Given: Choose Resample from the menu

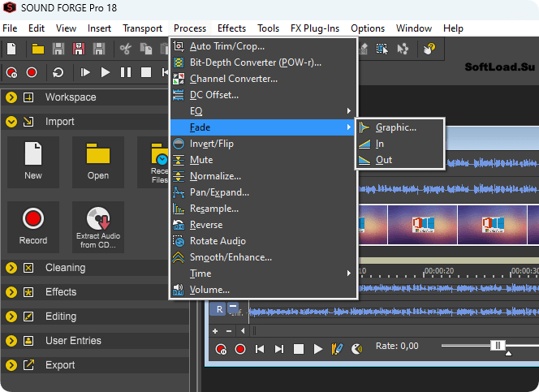Looking at the screenshot, I should pyautogui.click(x=263, y=209).
